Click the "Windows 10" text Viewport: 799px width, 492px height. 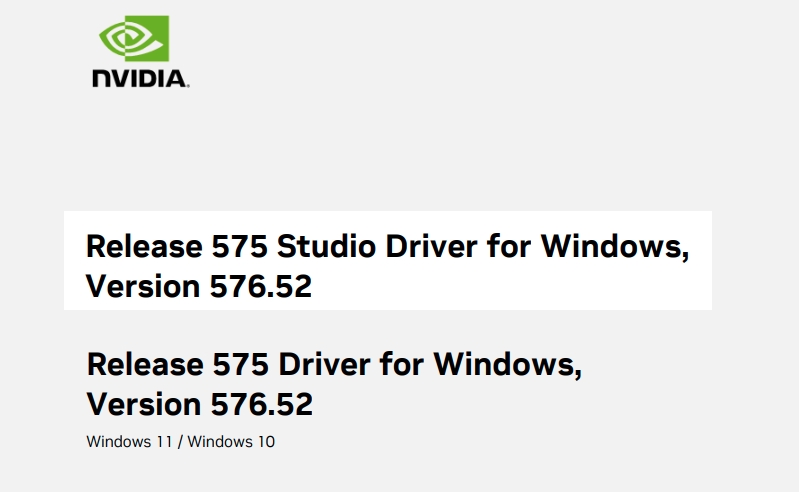[231, 442]
